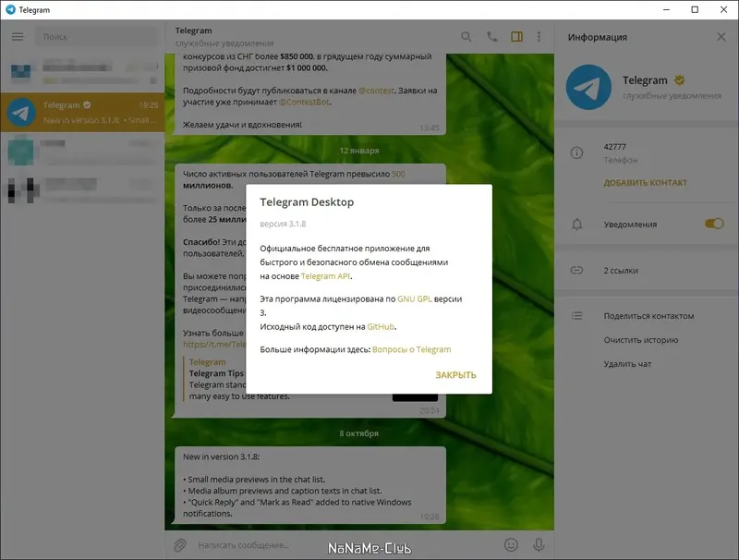
Task: Click the 12 января date label
Action: [359, 151]
